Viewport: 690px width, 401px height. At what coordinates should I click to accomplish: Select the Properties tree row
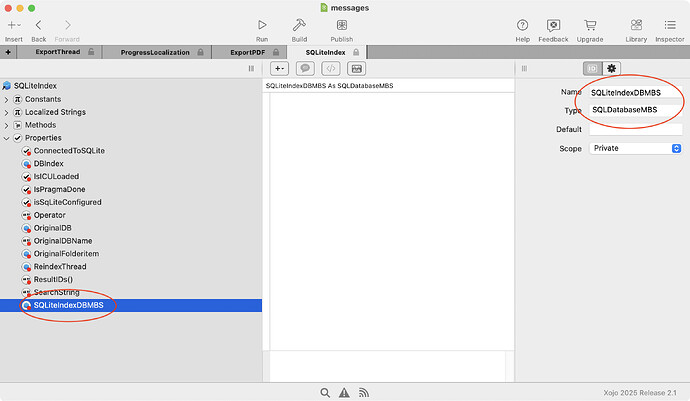[x=131, y=138]
